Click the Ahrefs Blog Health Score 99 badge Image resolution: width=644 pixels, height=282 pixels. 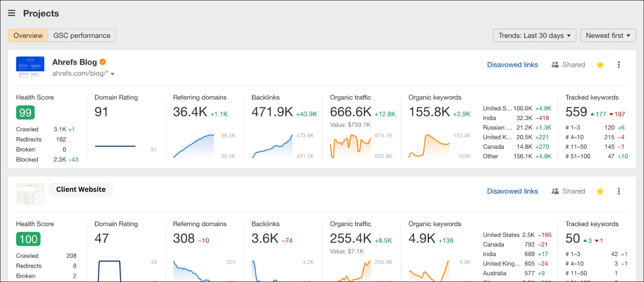tap(25, 112)
